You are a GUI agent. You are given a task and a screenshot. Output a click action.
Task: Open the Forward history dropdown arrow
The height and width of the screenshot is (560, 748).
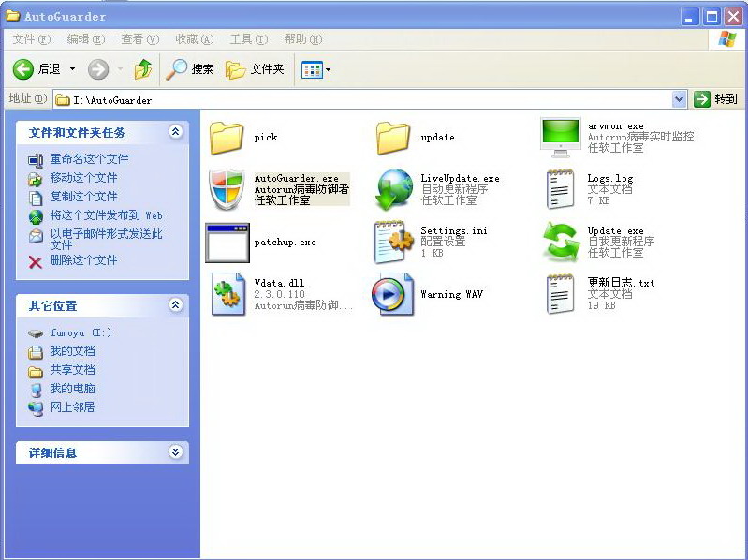pyautogui.click(x=120, y=69)
